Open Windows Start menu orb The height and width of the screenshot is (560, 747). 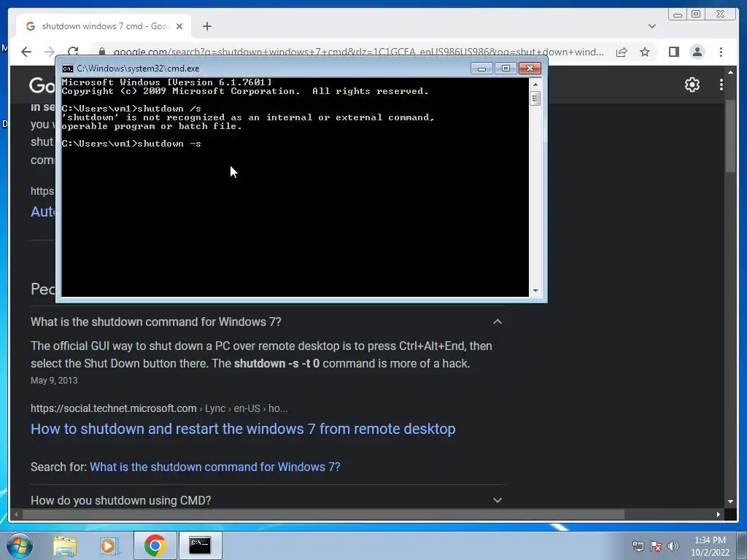tap(20, 545)
